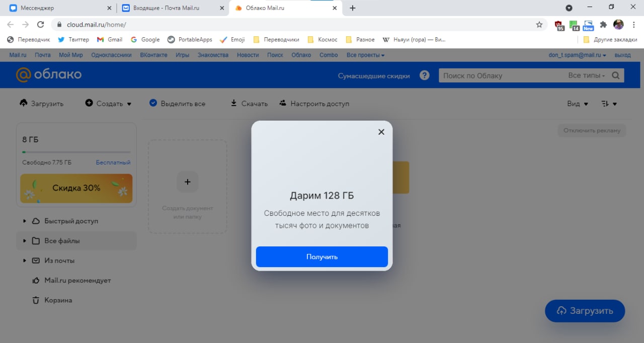Viewport: 644px width, 343px height.
Task: Open the Google bookmark
Action: tap(145, 39)
